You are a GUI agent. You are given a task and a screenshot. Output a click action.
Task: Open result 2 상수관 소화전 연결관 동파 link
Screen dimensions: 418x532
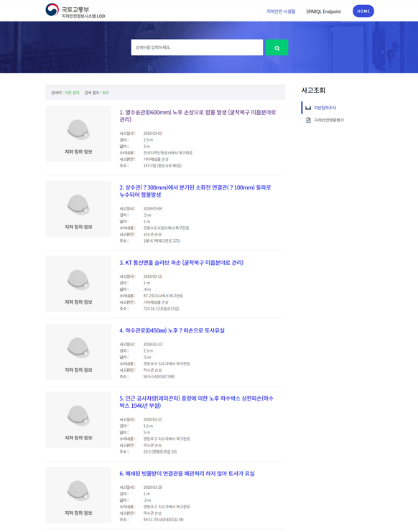coord(195,191)
